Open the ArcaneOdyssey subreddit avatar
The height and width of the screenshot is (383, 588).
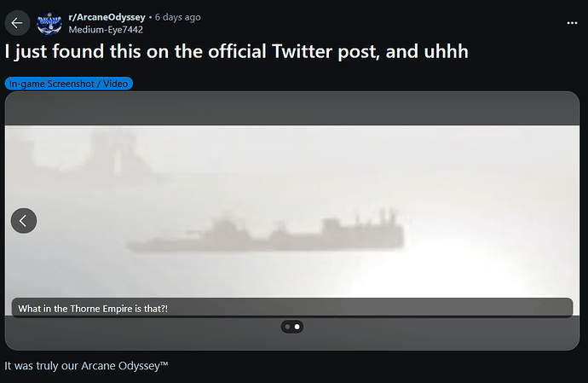tap(49, 23)
